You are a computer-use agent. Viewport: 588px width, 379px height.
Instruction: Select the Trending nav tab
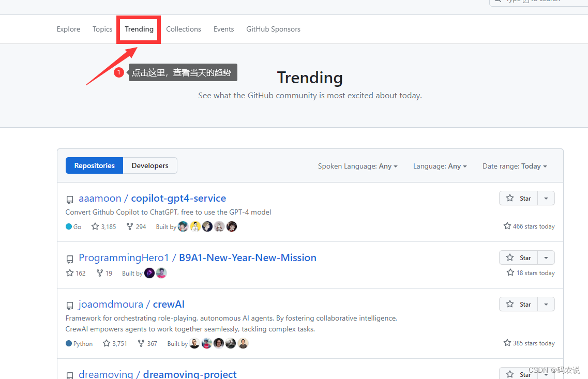(x=139, y=29)
